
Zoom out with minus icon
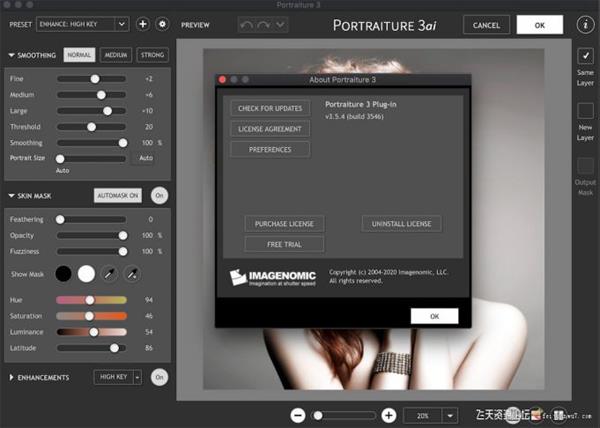(298, 415)
